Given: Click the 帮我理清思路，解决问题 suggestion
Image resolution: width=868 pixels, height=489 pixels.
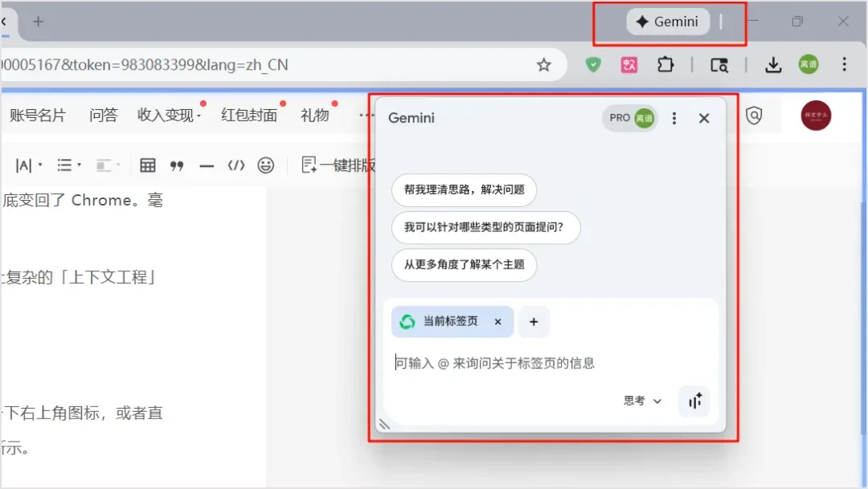Looking at the screenshot, I should 465,190.
